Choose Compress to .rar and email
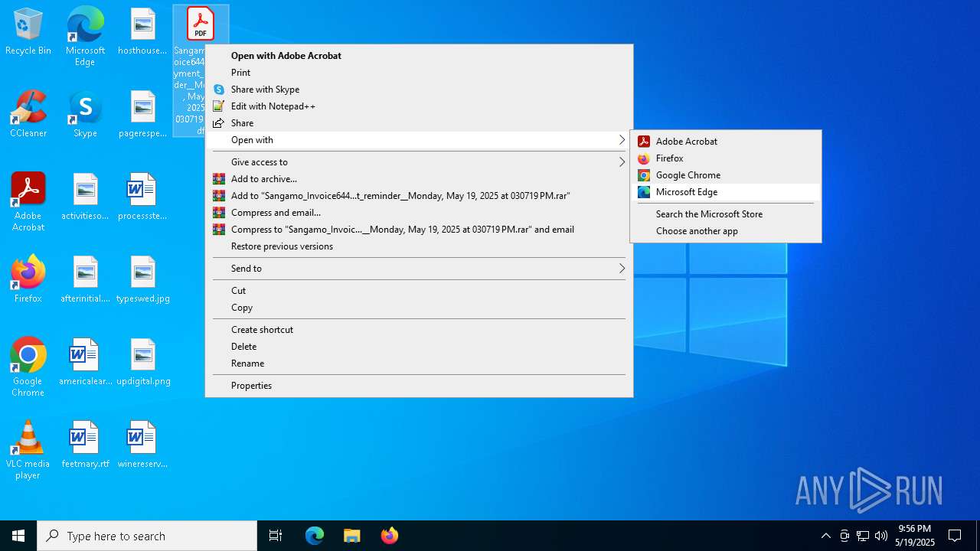The height and width of the screenshot is (551, 980). pyautogui.click(x=419, y=230)
